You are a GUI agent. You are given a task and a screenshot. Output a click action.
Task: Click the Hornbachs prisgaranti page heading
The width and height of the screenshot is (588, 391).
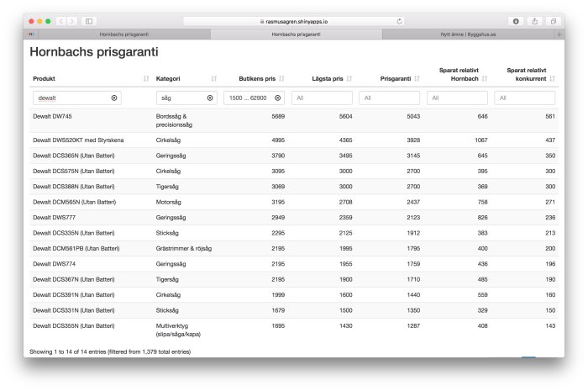click(94, 52)
